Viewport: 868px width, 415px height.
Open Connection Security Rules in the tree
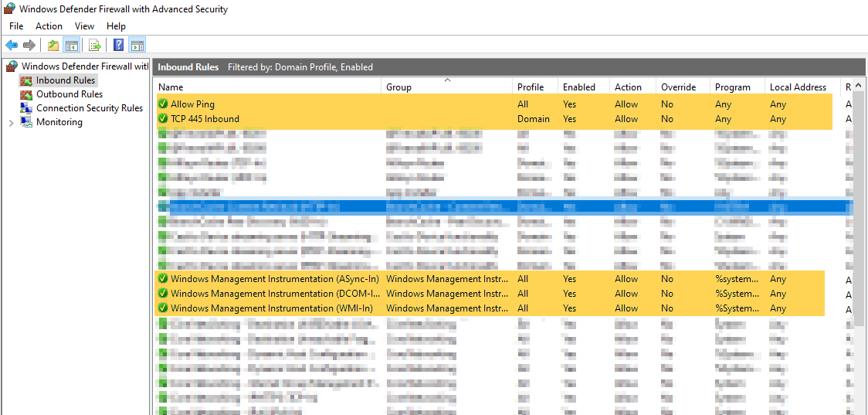coord(89,108)
